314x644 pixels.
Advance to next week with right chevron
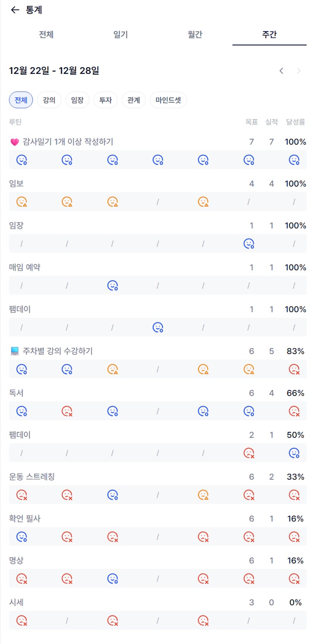coord(299,71)
